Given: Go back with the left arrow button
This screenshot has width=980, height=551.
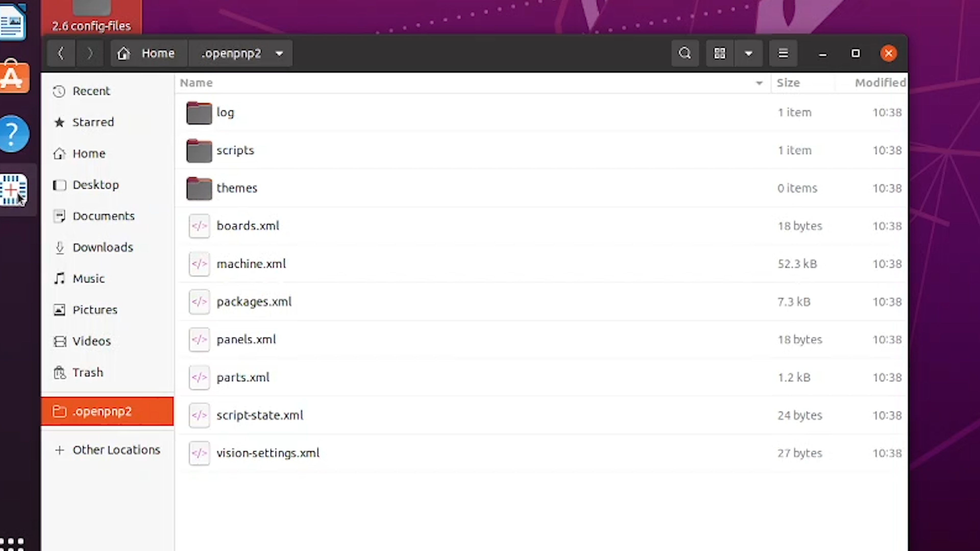Looking at the screenshot, I should pos(61,53).
